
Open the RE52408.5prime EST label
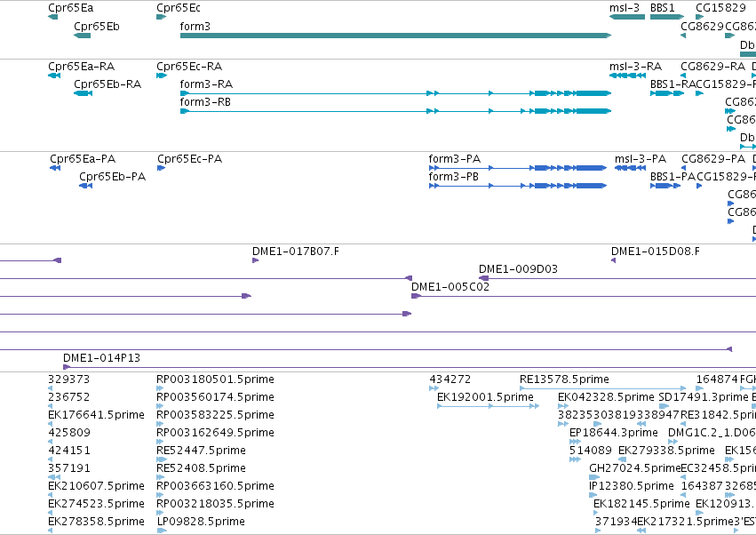(x=201, y=468)
